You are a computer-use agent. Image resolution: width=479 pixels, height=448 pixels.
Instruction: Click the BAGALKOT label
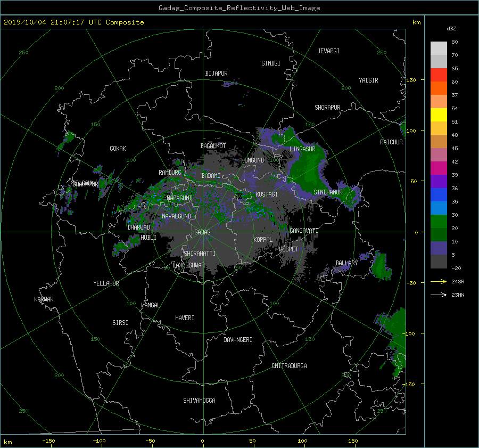[x=213, y=146]
